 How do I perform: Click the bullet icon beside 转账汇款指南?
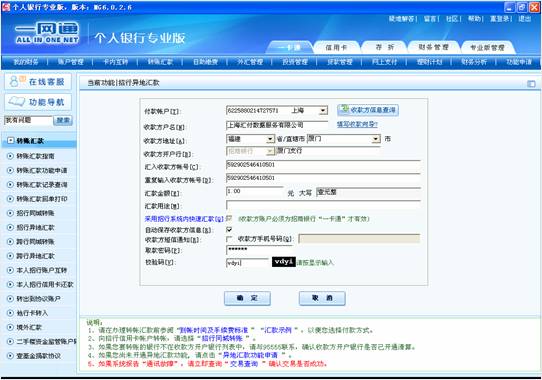point(10,156)
